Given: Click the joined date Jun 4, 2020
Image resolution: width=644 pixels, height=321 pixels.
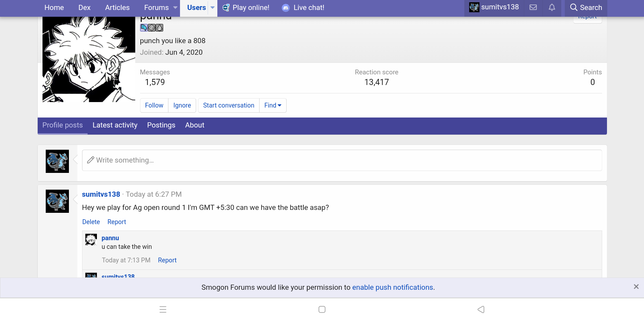Looking at the screenshot, I should tap(184, 52).
